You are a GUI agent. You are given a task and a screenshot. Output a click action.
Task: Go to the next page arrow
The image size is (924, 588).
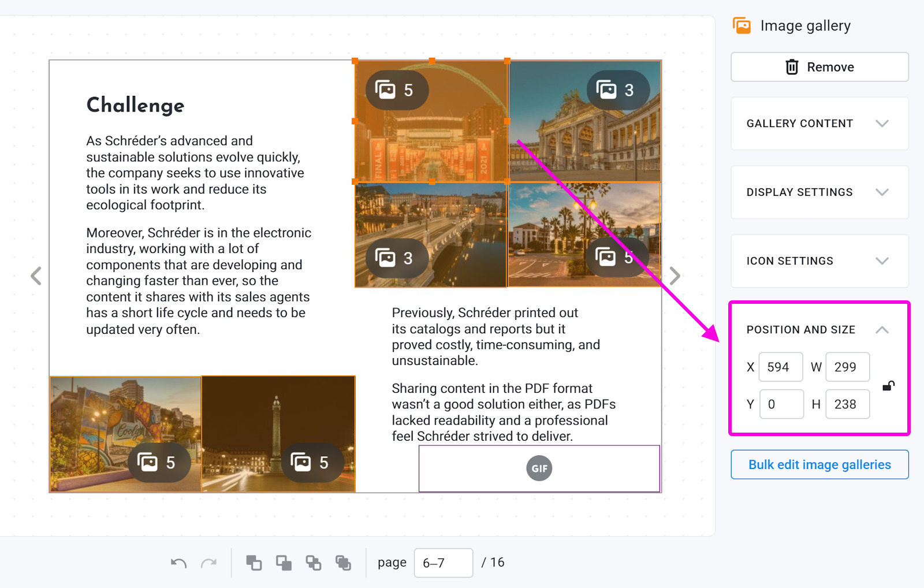675,276
